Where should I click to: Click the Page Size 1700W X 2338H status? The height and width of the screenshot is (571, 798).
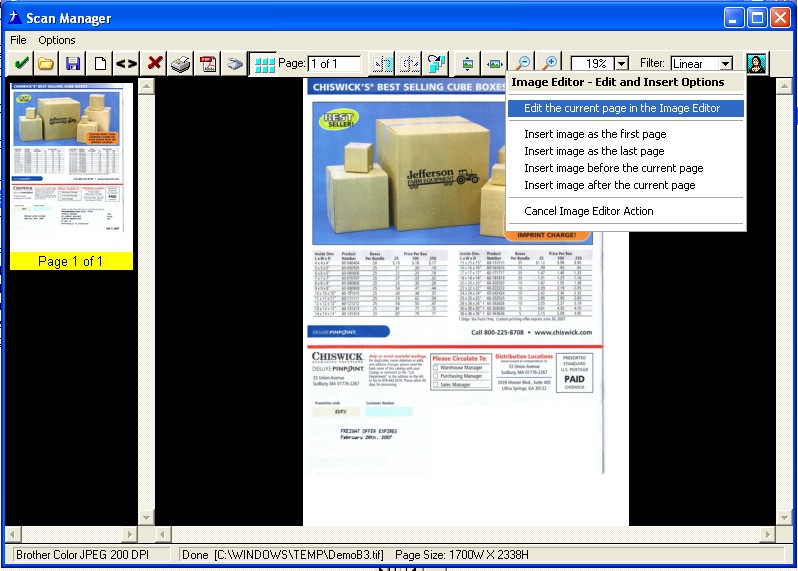click(x=462, y=555)
